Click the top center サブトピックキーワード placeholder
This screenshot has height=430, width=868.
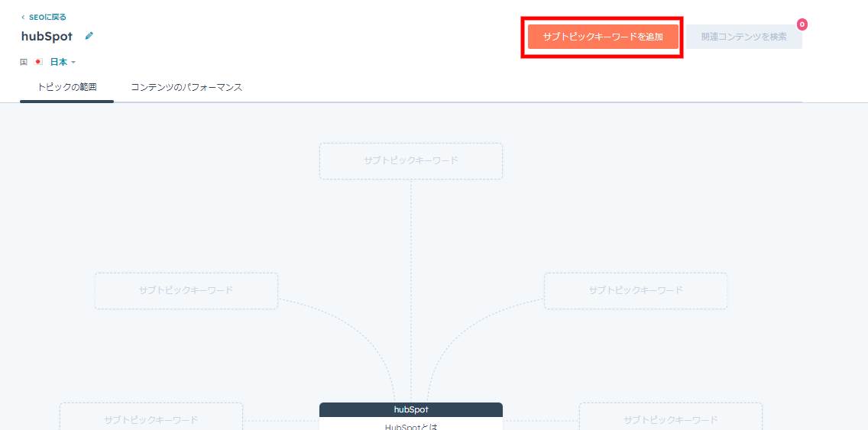coord(411,161)
